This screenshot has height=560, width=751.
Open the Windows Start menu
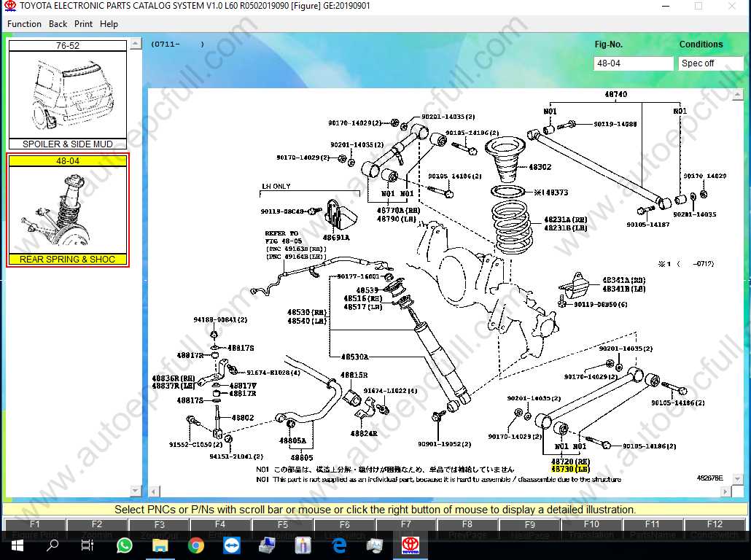17,545
